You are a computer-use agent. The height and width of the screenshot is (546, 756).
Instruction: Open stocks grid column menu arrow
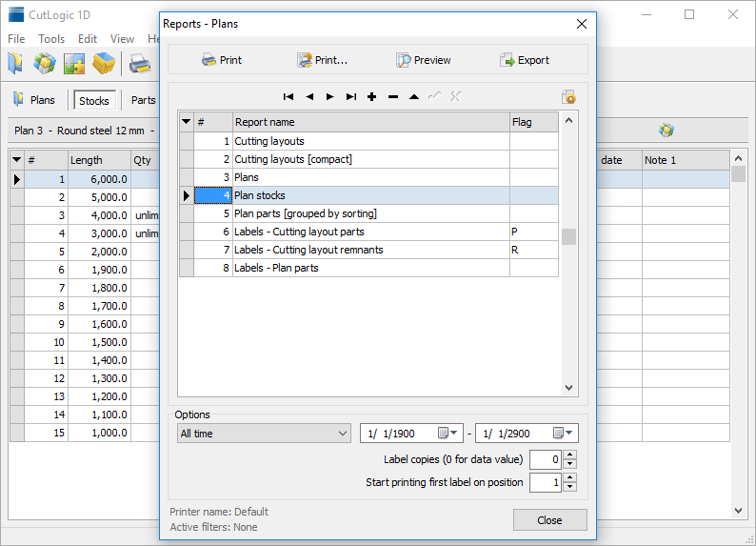pos(17,160)
